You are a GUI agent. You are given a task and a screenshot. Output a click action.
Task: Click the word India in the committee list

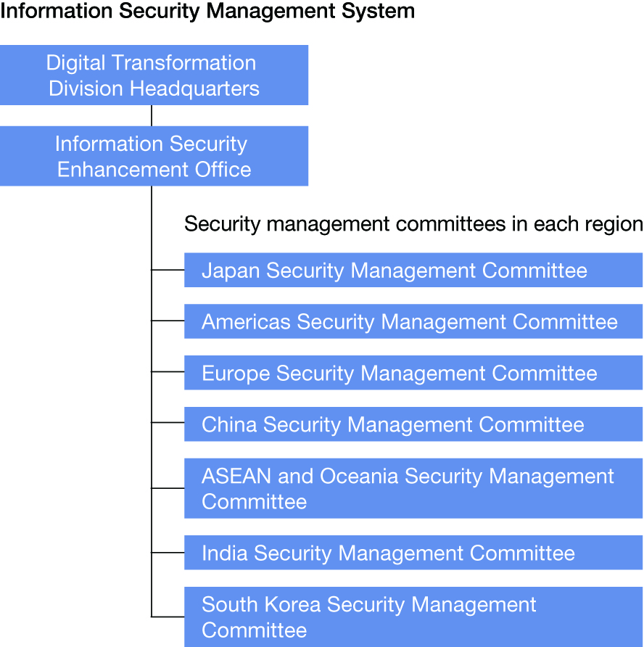pyautogui.click(x=224, y=553)
